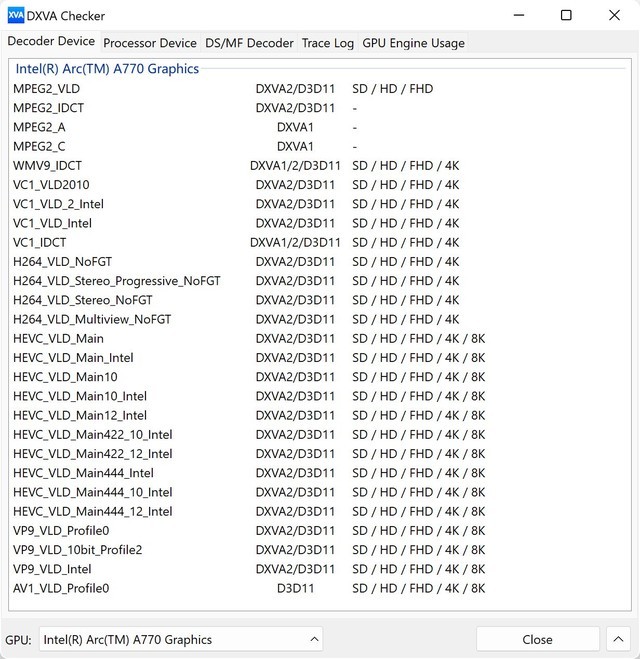Select the VC1_IDCT decoder row
Screen dimensions: 640x659
pos(319,243)
